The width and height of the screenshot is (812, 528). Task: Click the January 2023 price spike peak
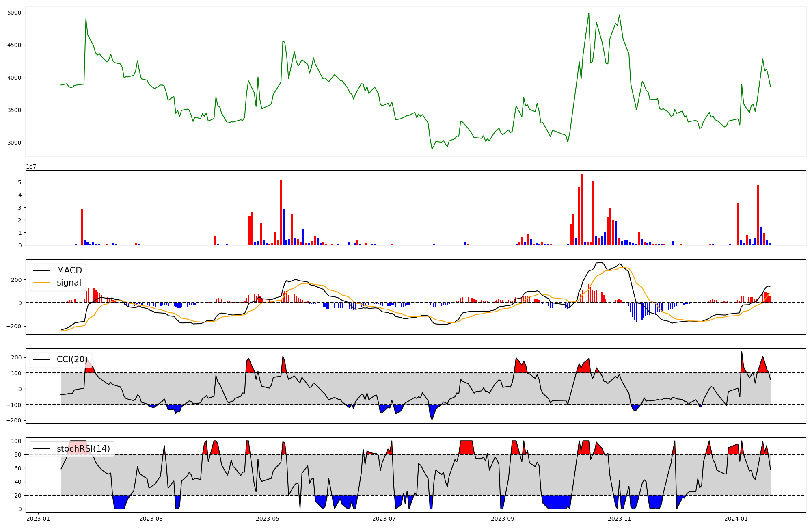(x=86, y=19)
